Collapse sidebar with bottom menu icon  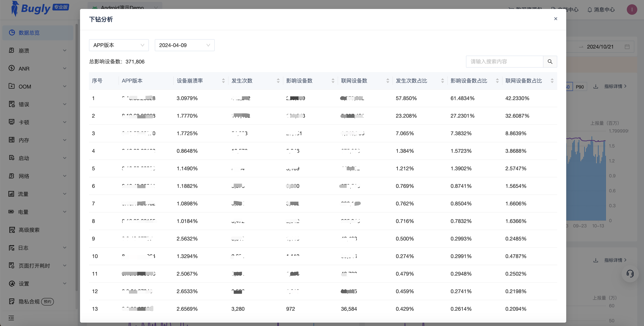coord(11,318)
